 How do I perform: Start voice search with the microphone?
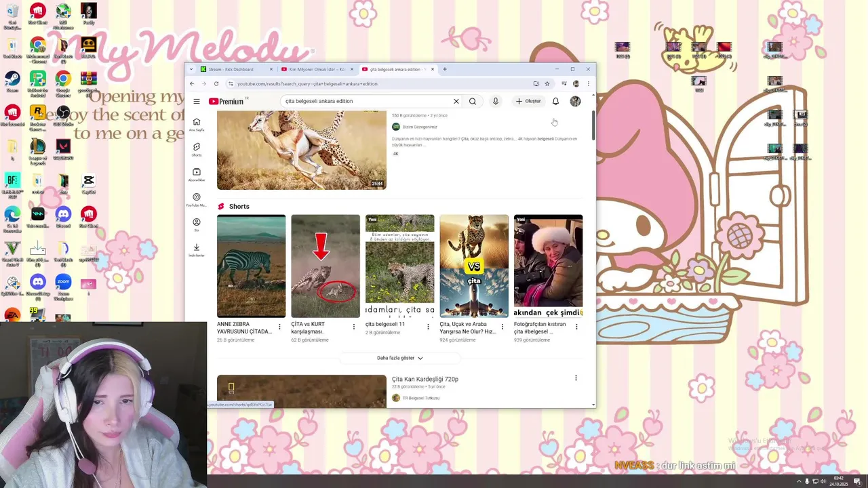[x=496, y=101]
